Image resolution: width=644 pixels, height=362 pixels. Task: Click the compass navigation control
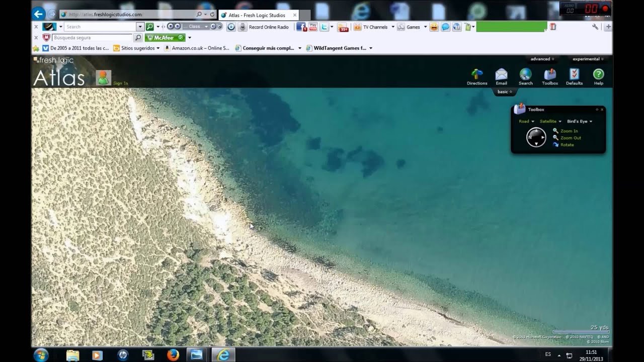point(536,137)
